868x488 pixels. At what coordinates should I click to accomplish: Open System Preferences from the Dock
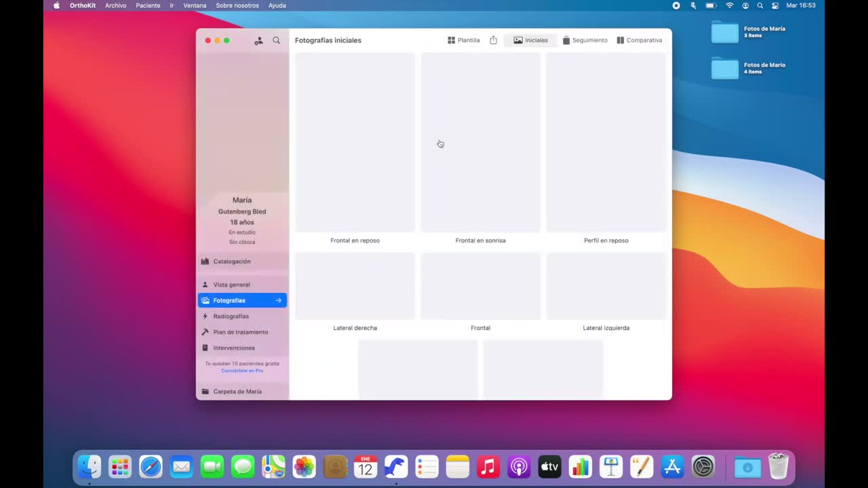pyautogui.click(x=703, y=467)
